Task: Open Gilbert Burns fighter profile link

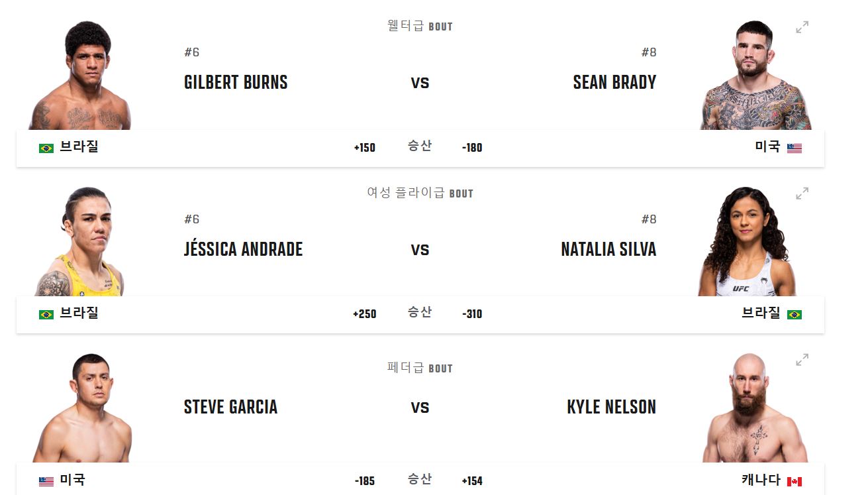Action: point(235,82)
